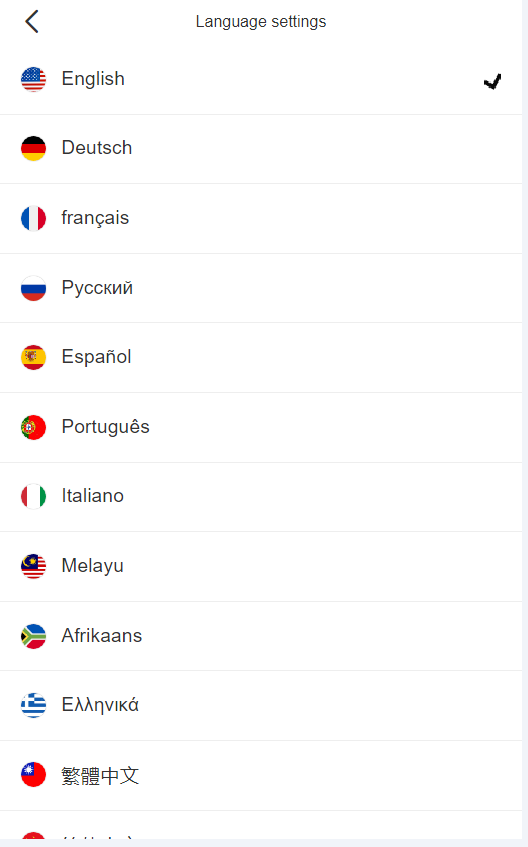
Task: Click the South African flag icon
Action: pos(34,636)
